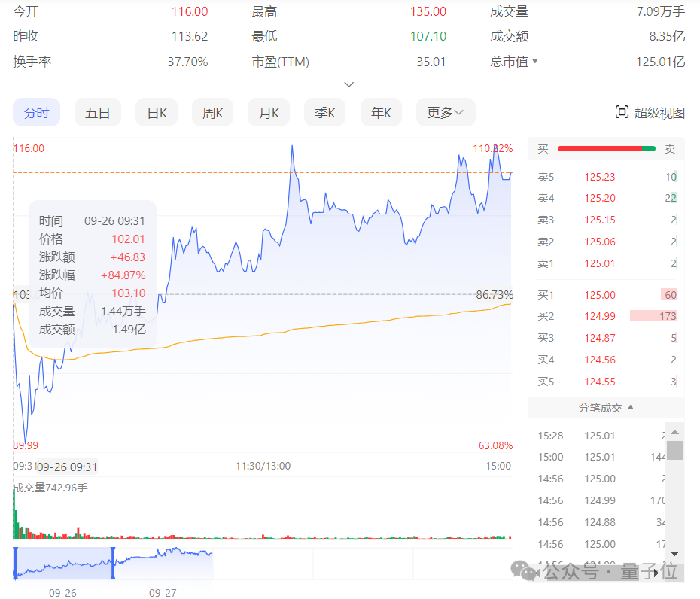Grab the left handle of date range slider

pyautogui.click(x=14, y=563)
